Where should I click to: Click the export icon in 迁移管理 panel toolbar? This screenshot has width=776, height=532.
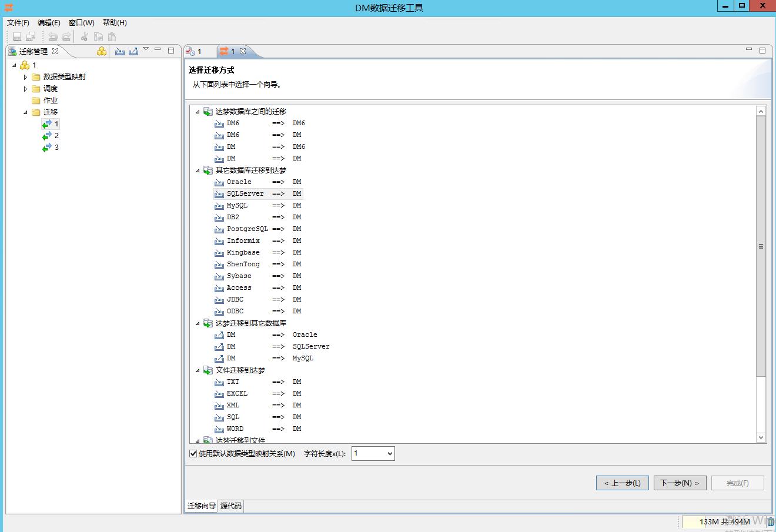coord(133,51)
